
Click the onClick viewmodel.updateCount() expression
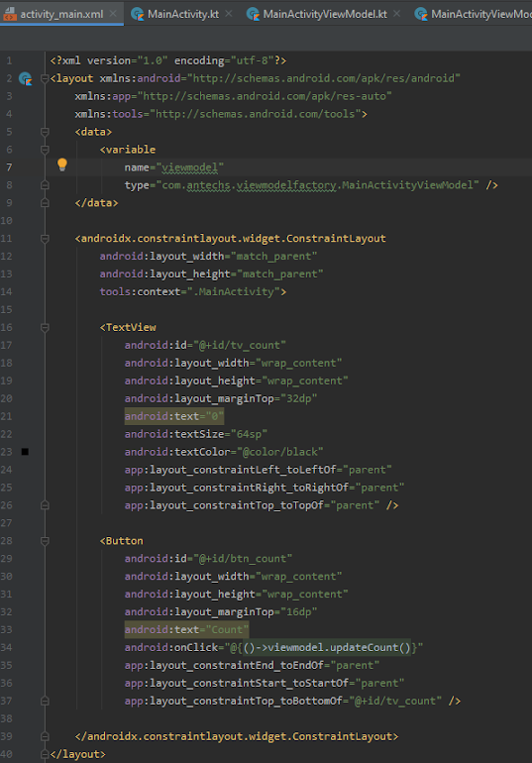pyautogui.click(x=327, y=648)
